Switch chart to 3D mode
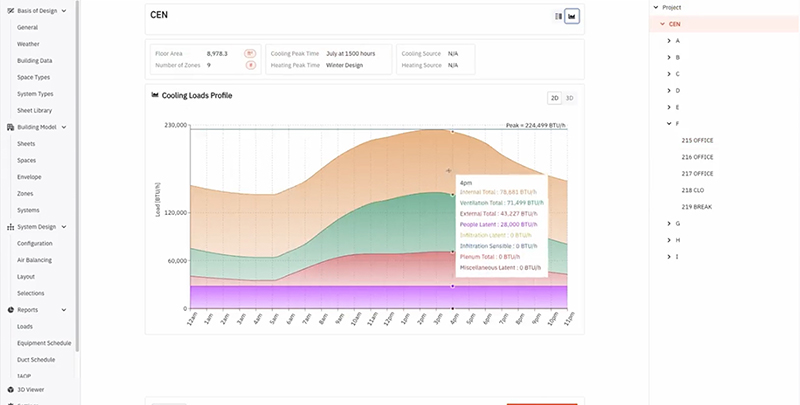 [569, 98]
